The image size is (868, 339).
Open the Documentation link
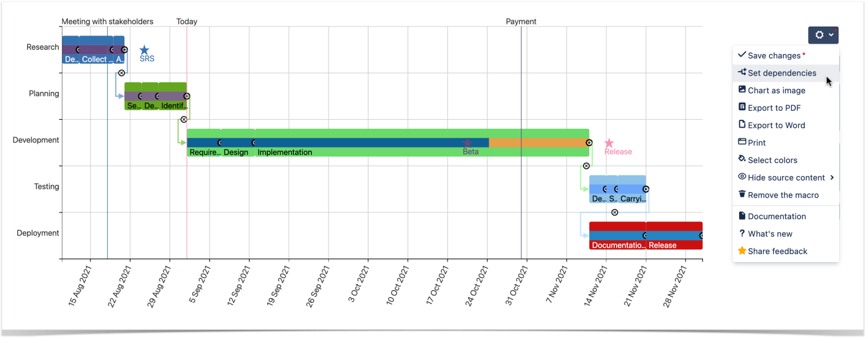coord(777,216)
